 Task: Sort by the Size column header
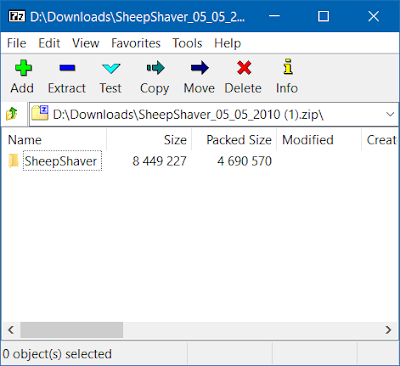point(149,140)
